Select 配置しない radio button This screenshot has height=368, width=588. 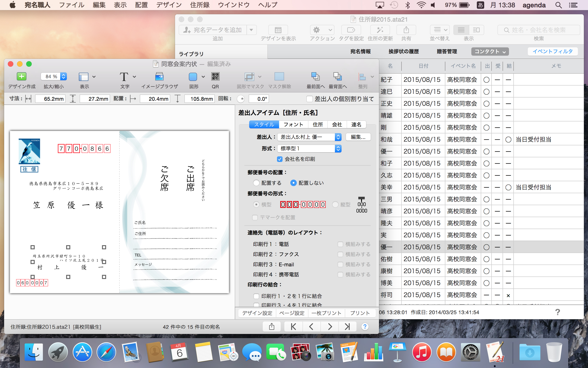(x=293, y=183)
